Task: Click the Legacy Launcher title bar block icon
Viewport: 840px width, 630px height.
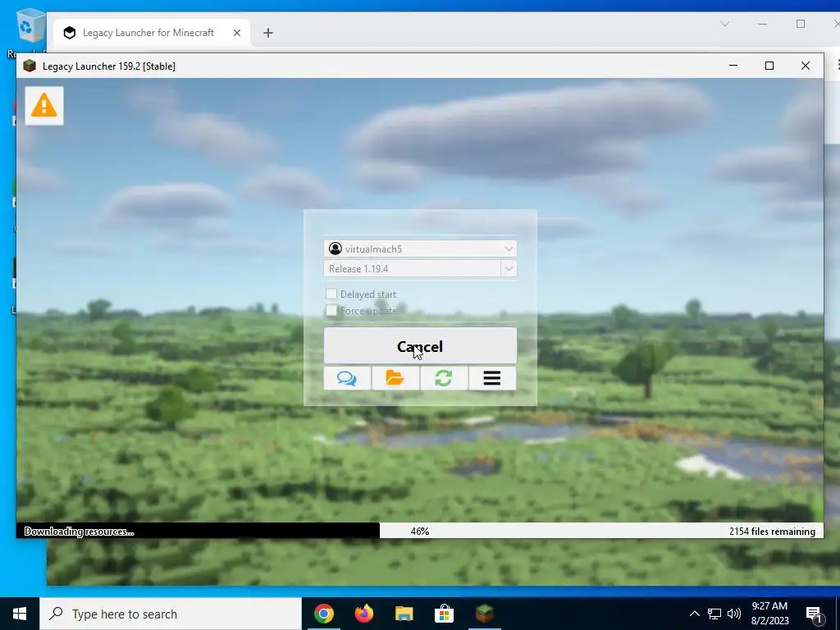Action: pos(30,66)
